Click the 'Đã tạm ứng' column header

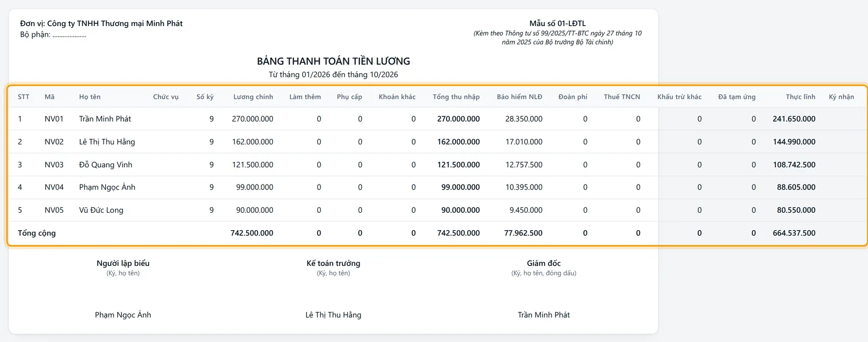(x=737, y=97)
